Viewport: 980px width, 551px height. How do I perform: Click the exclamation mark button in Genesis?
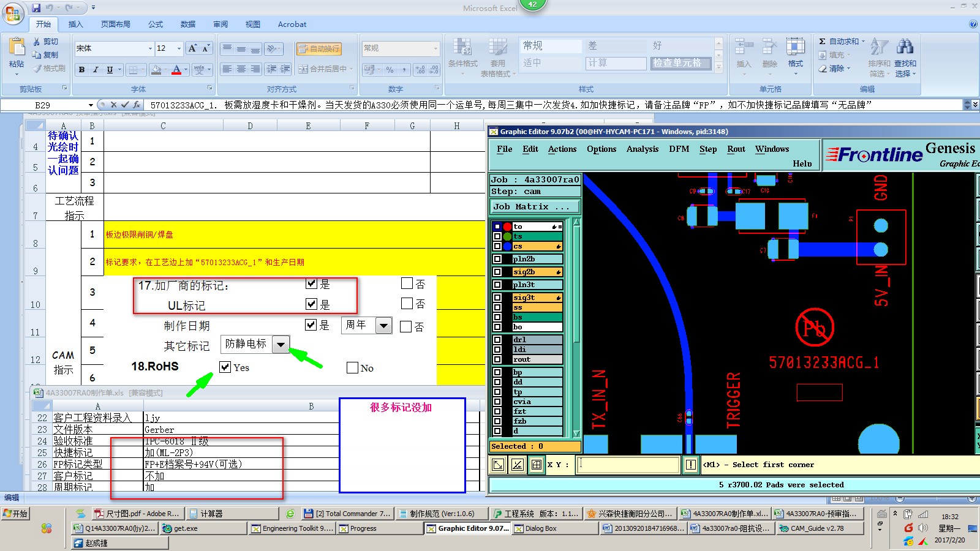(691, 465)
